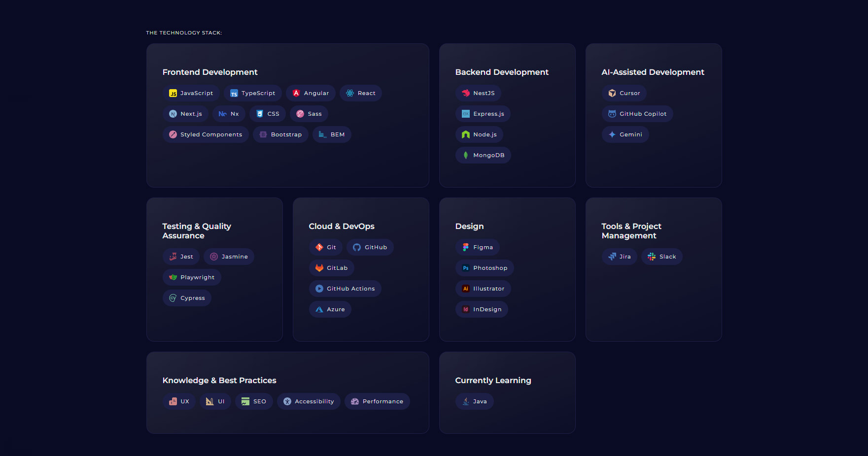Image resolution: width=868 pixels, height=456 pixels.
Task: Click the Cursor cube icon
Action: pyautogui.click(x=612, y=93)
